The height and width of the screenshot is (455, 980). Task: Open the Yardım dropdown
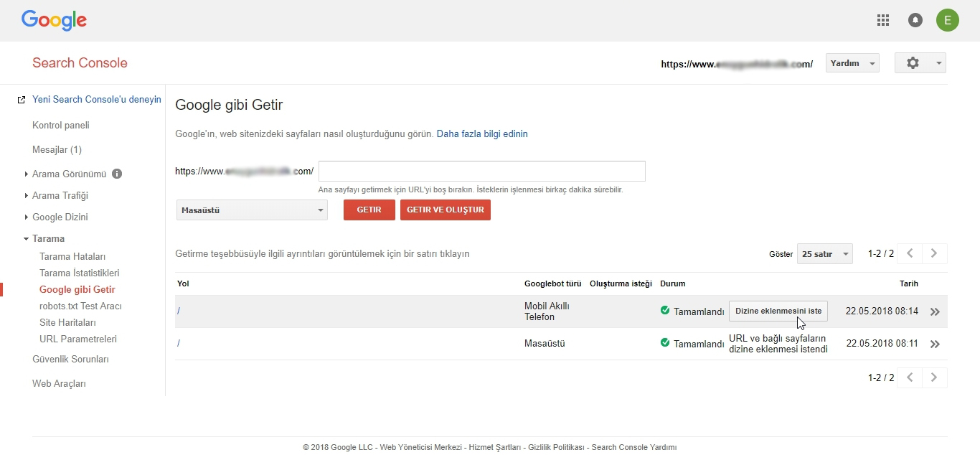[852, 63]
